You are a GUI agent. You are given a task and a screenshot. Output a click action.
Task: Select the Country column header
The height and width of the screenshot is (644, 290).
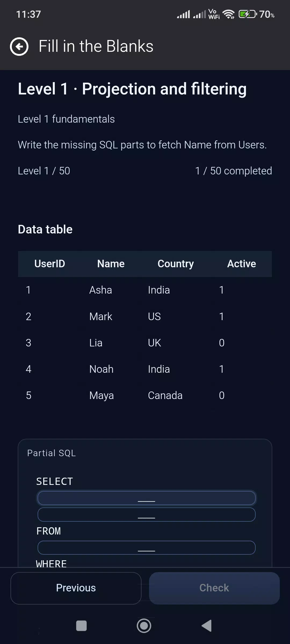point(176,264)
